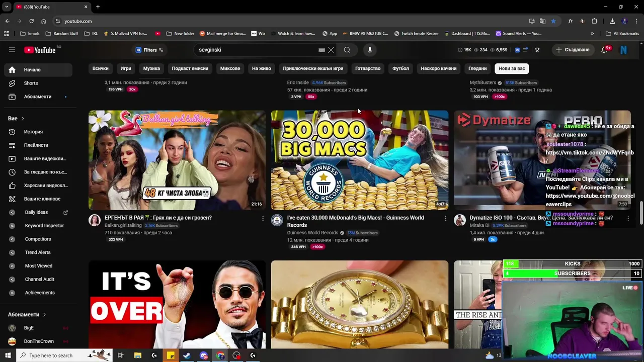Select the Готварство filter chip
The height and width of the screenshot is (362, 644).
368,68
